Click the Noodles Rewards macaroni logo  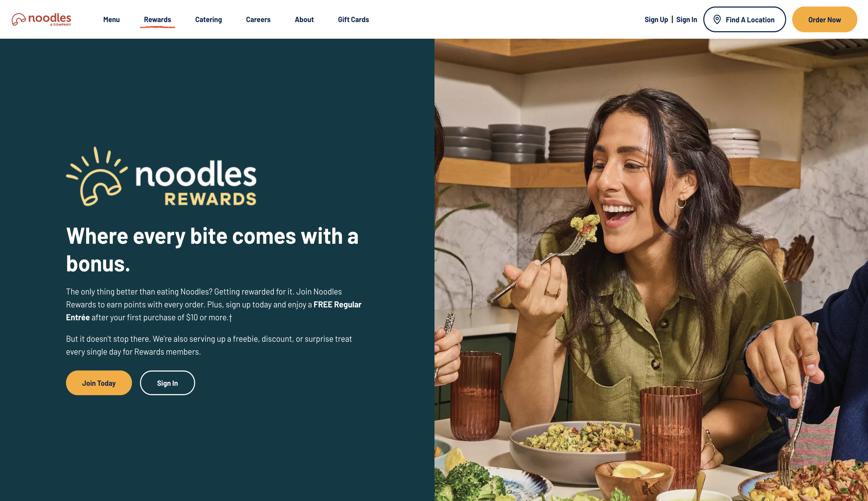click(97, 176)
